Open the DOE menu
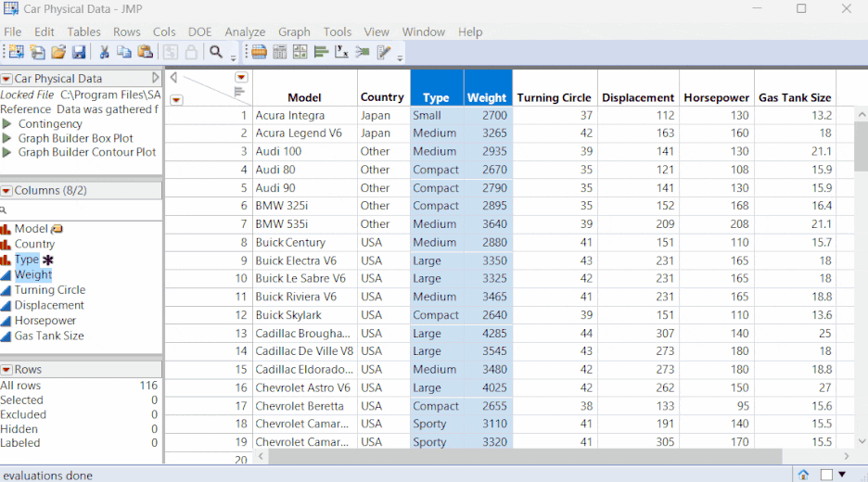This screenshot has width=868, height=482. pos(199,32)
